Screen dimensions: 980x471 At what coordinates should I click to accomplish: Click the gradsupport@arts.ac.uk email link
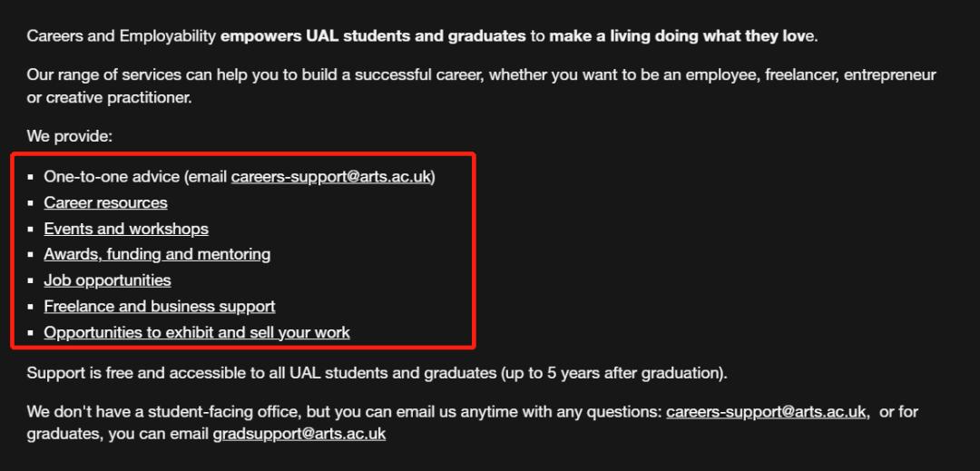(299, 434)
